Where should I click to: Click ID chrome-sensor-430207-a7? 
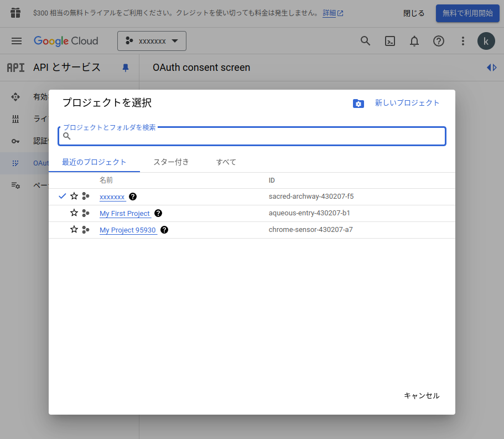310,230
